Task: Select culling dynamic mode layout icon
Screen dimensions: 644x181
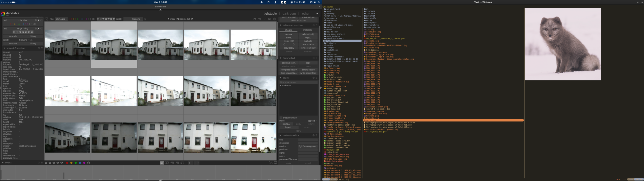Action: tap(177, 163)
